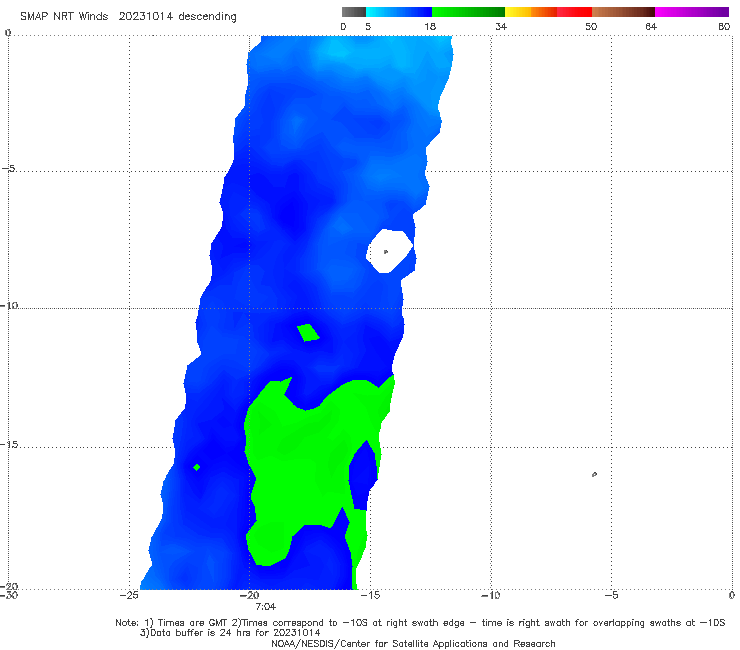Click the "7:04" swath time label
The height and width of the screenshot is (650, 740).
(266, 607)
